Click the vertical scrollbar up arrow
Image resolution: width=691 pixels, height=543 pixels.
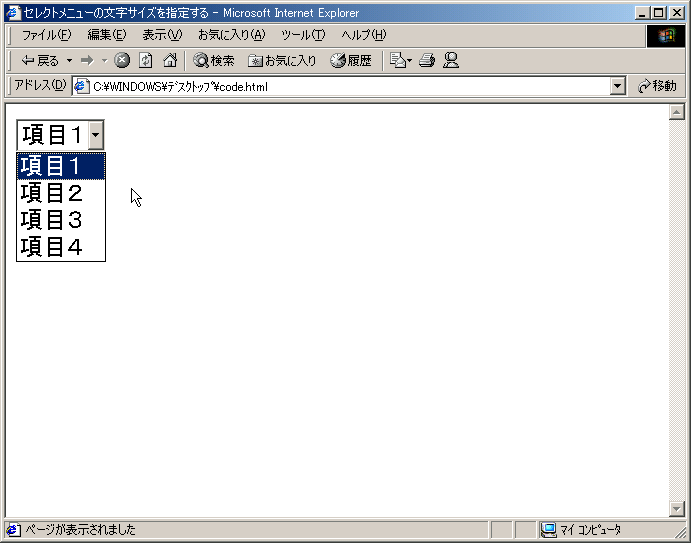coord(676,112)
